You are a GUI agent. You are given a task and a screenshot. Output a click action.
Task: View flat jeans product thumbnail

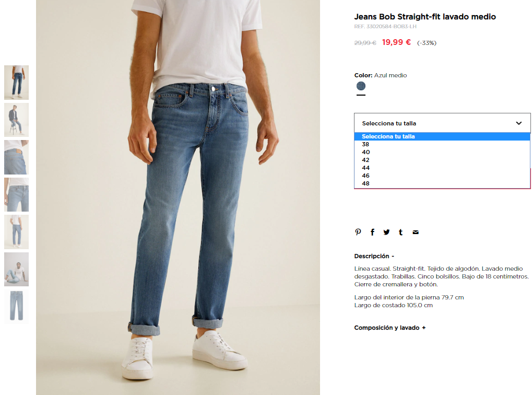coord(16,307)
